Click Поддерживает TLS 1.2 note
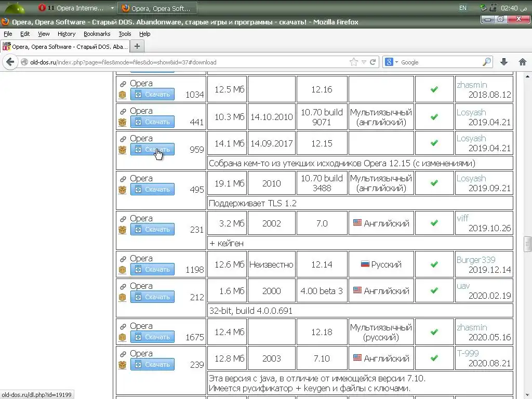Screen dimensions: 532x399 [x=252, y=203]
